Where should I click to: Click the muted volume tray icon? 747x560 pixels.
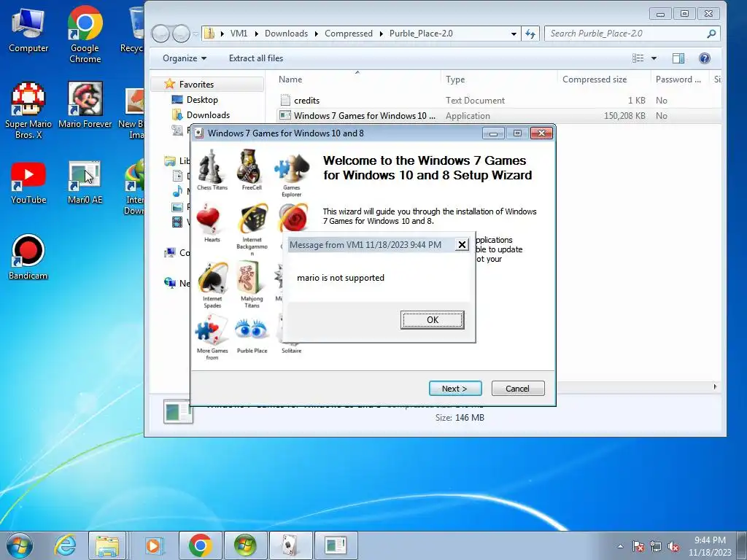pos(673,546)
